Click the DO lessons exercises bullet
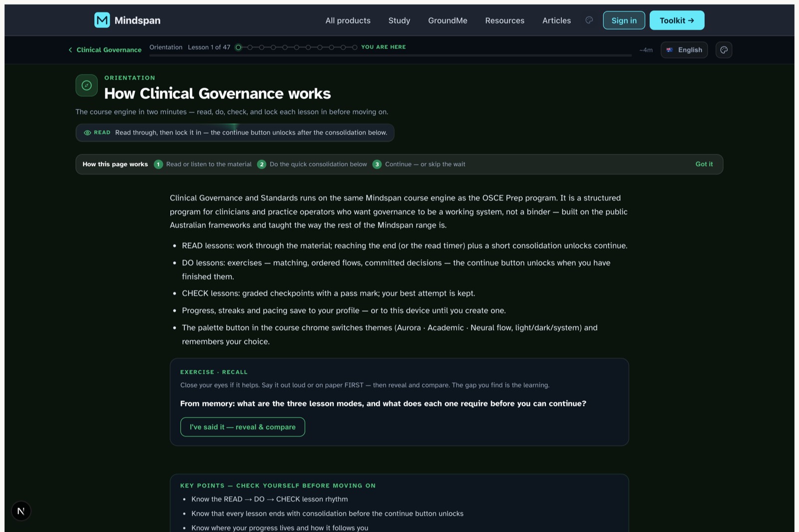 396,269
